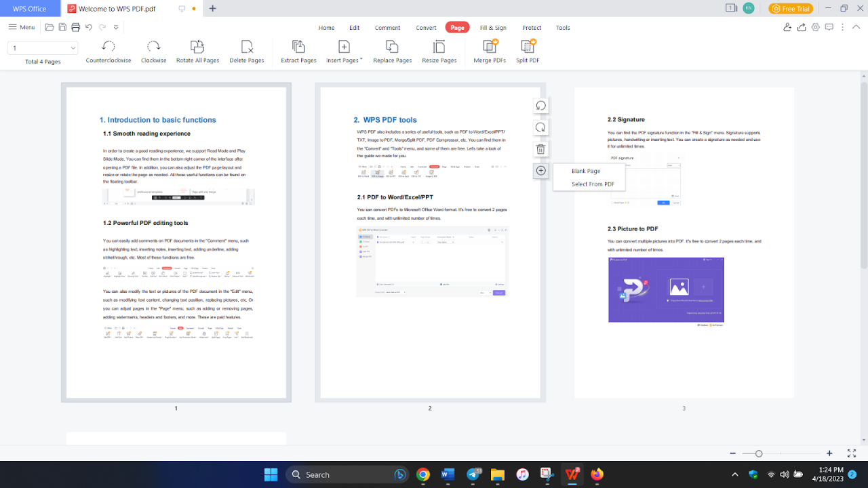Click the Split PDF tool
This screenshot has width=868, height=488.
pos(527,51)
